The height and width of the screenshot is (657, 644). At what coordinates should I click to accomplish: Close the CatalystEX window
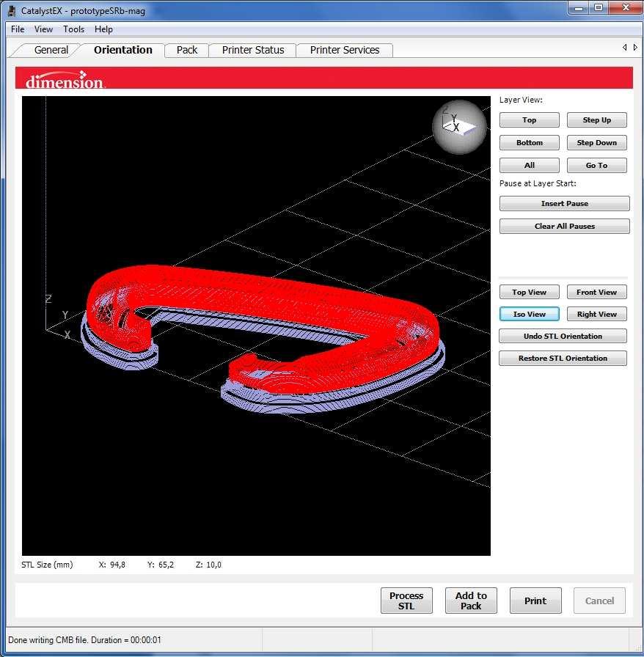click(x=626, y=8)
